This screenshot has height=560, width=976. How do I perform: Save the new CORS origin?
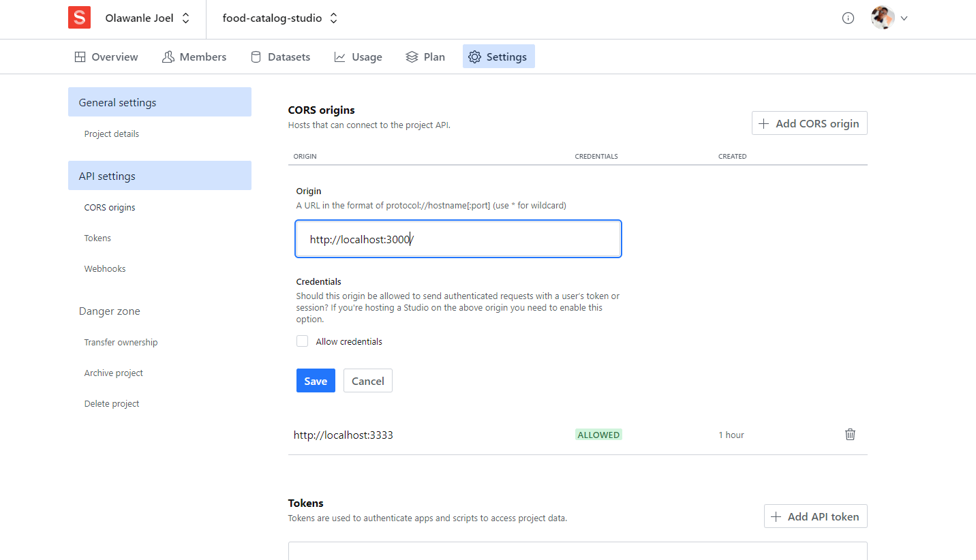point(316,380)
